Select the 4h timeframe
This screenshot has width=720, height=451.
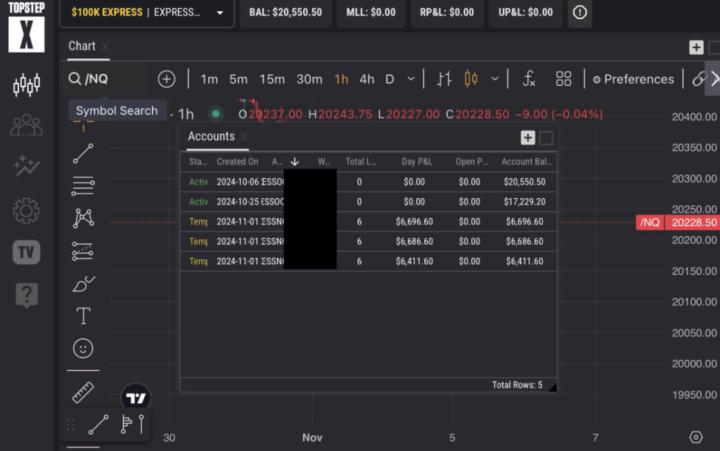[367, 79]
